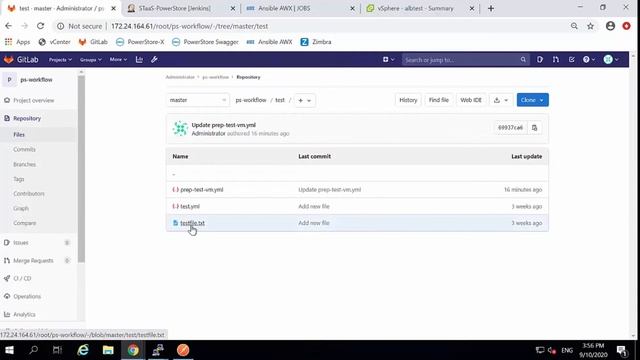Viewport: 640px width, 360px height.
Task: Open Internet Explorer from taskbar
Action: (x=83, y=350)
